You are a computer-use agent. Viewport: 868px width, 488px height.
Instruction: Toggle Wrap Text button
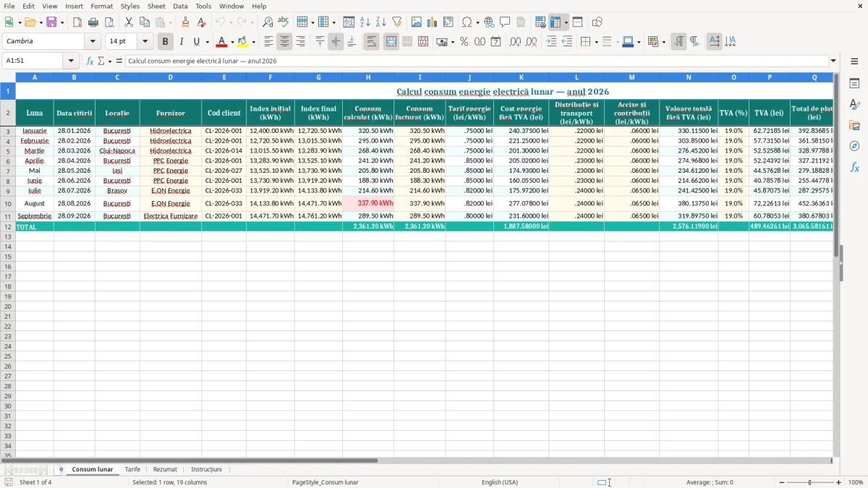tap(372, 42)
